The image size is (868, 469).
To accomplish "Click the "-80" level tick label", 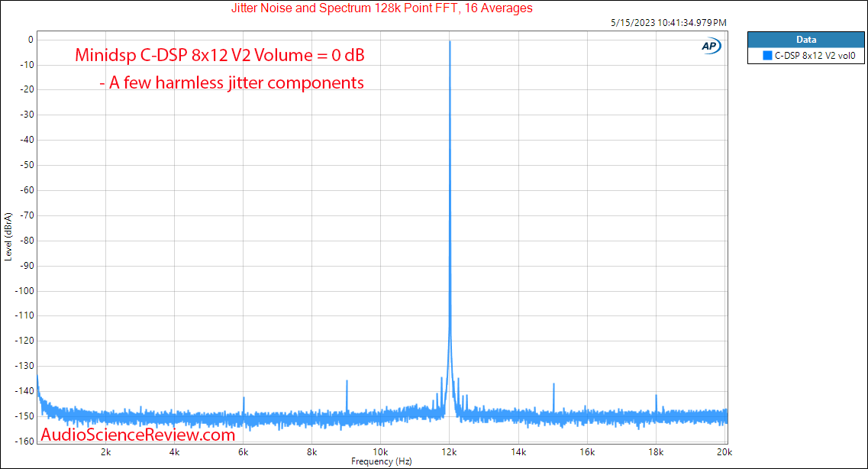I will click(27, 241).
